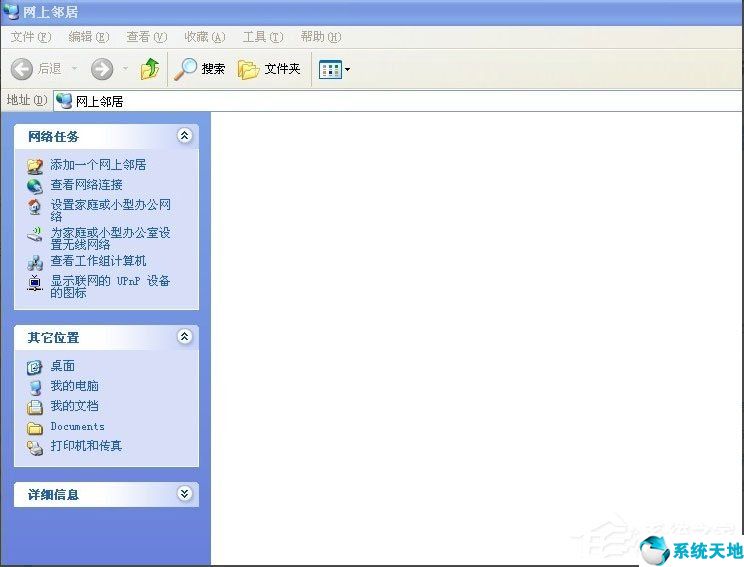Click the home network setup icon
The image size is (744, 567).
tap(35, 206)
